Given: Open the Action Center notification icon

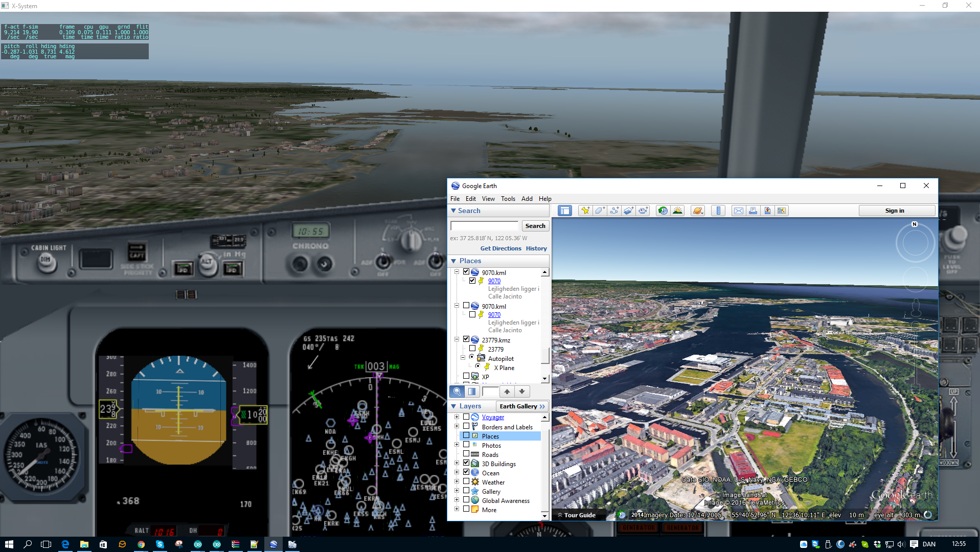Looking at the screenshot, I should [x=914, y=544].
